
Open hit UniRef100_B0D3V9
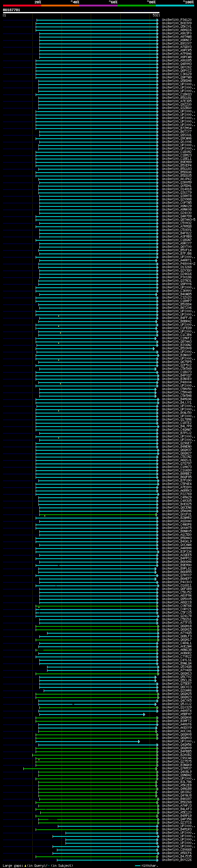[177, 23]
